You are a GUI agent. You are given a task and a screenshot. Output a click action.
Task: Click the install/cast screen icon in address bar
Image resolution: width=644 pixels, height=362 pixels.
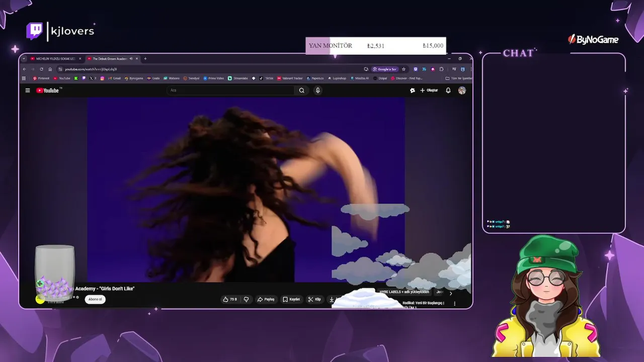tap(366, 69)
